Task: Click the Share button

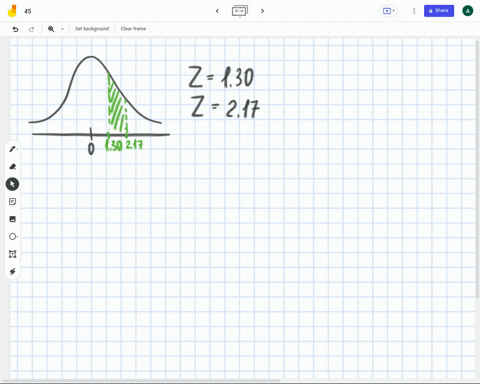Action: pyautogui.click(x=439, y=11)
